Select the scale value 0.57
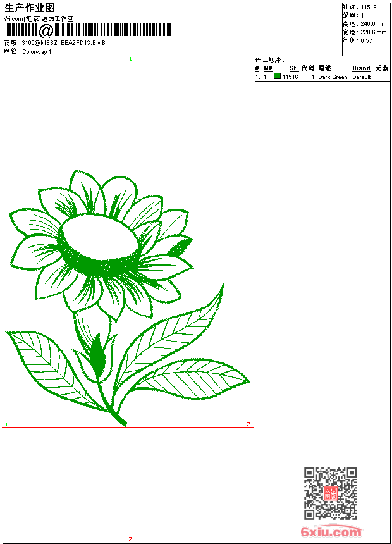Image resolution: width=392 pixels, height=544 pixels. pyautogui.click(x=366, y=40)
